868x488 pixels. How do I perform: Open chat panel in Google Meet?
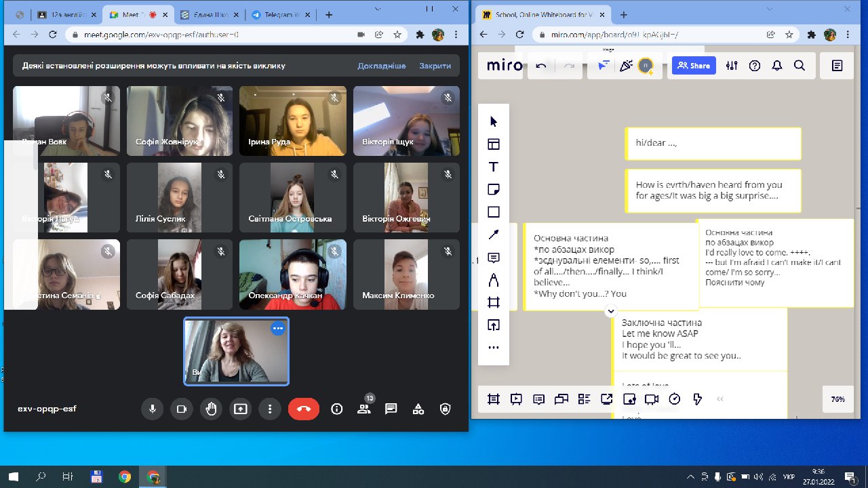click(391, 409)
